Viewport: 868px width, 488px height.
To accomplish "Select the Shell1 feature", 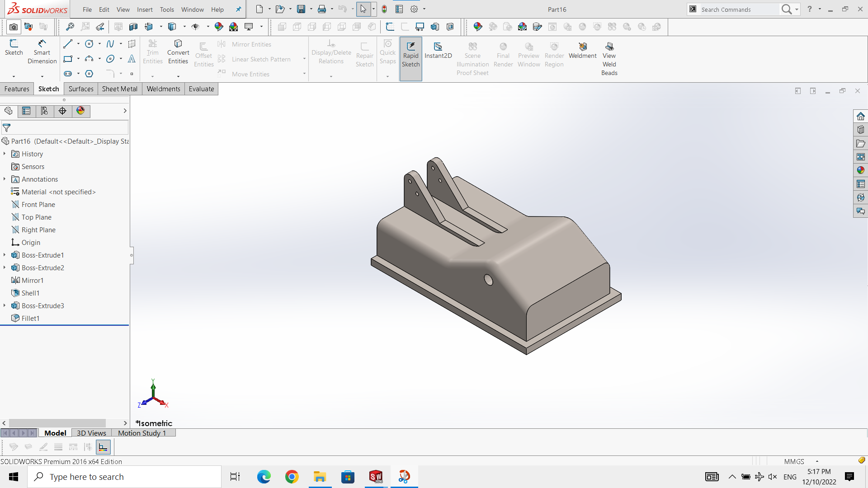I will coord(30,293).
